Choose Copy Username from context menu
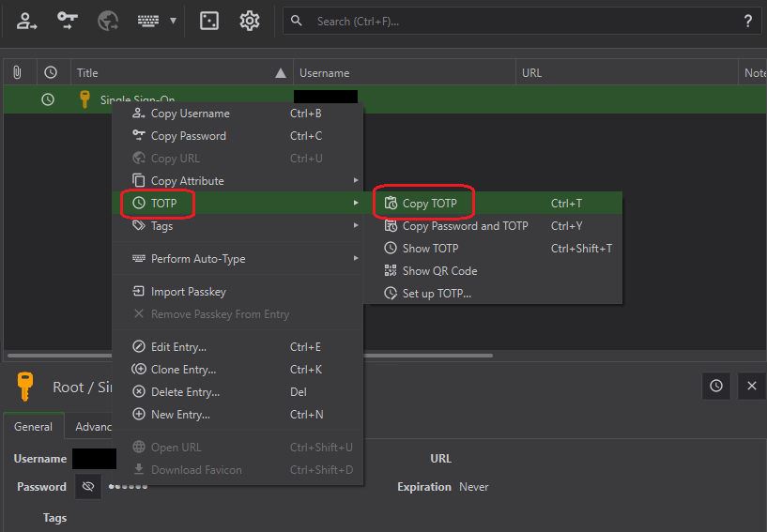This screenshot has height=532, width=767. tap(238, 114)
